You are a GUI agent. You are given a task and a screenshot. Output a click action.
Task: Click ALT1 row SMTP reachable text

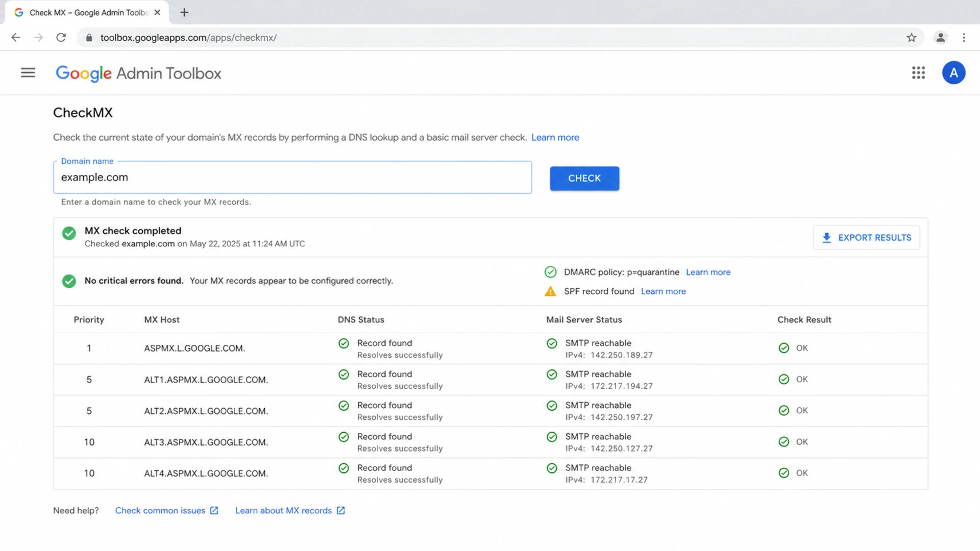coord(598,374)
